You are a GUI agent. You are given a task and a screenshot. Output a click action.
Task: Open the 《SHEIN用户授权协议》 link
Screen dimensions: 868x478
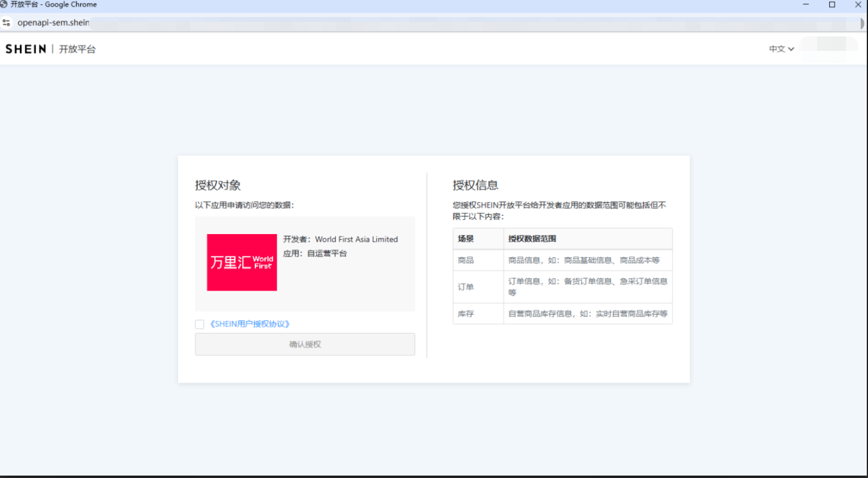(249, 325)
